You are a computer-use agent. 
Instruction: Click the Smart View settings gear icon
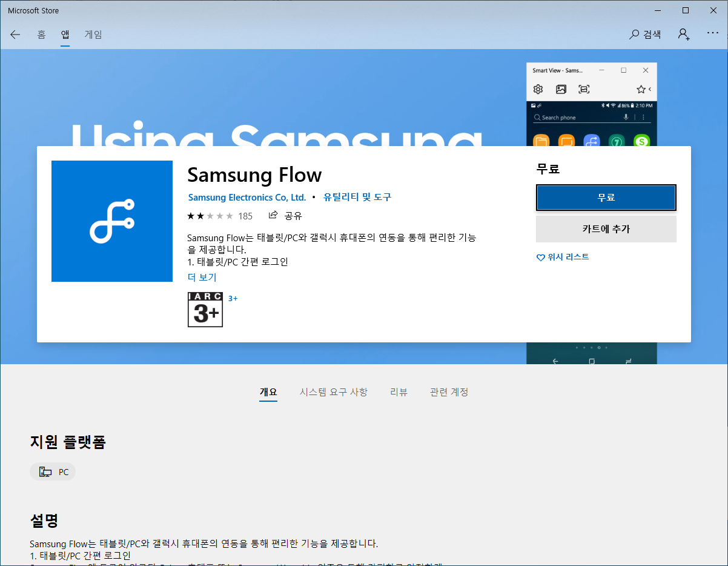538,90
